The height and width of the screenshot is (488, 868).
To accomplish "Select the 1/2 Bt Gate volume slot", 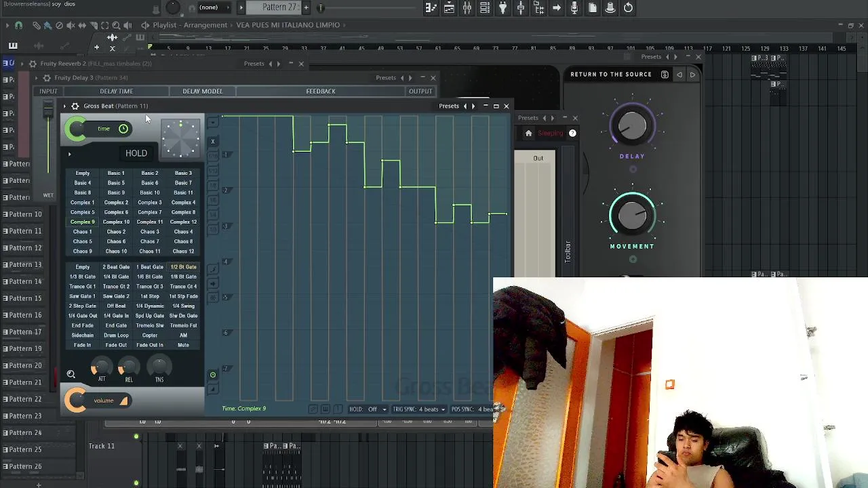I will pyautogui.click(x=183, y=267).
